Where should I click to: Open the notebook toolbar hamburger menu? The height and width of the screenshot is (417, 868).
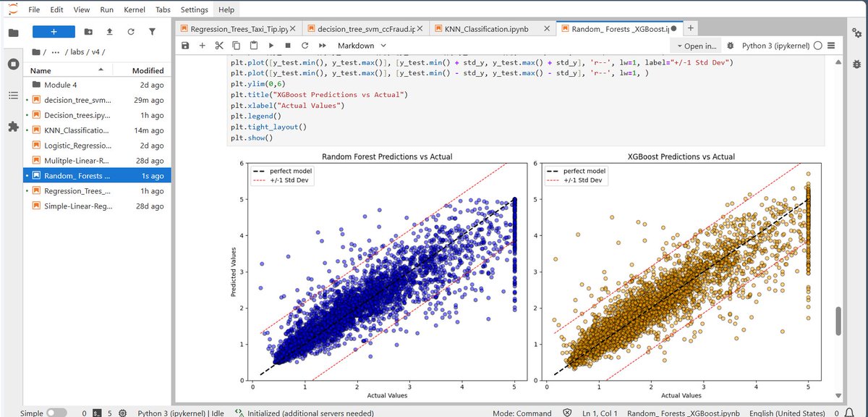click(830, 46)
